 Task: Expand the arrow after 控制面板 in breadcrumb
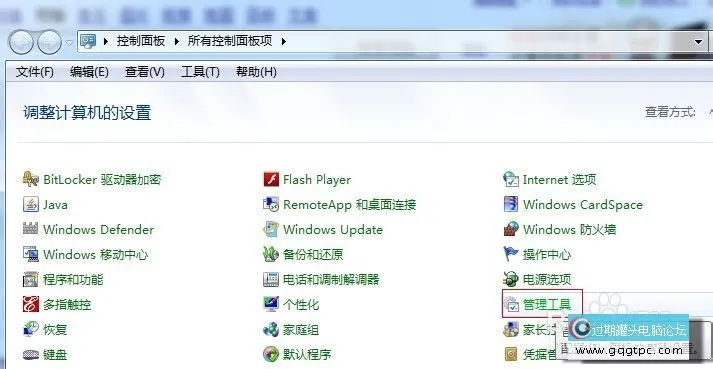coord(176,41)
